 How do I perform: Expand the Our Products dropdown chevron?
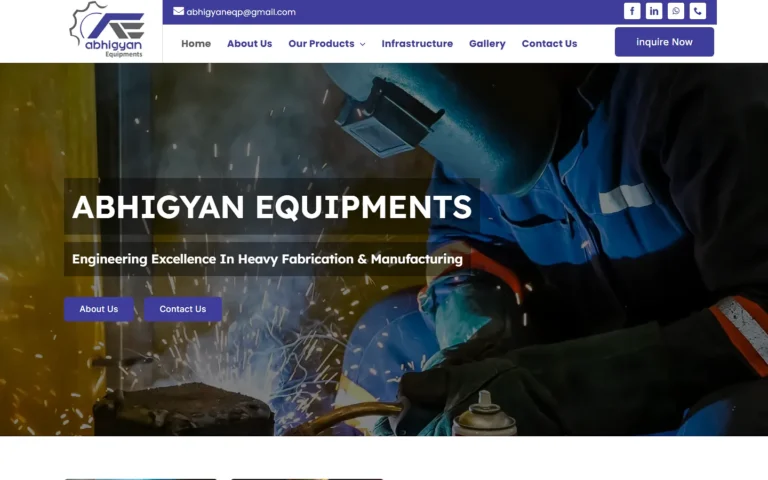tap(362, 44)
